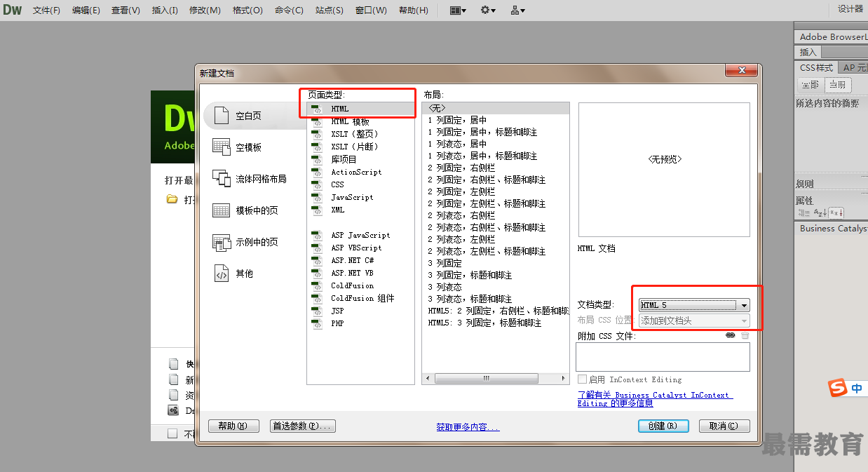Select layout 1 列固定，居中
This screenshot has width=868, height=472.
457,120
